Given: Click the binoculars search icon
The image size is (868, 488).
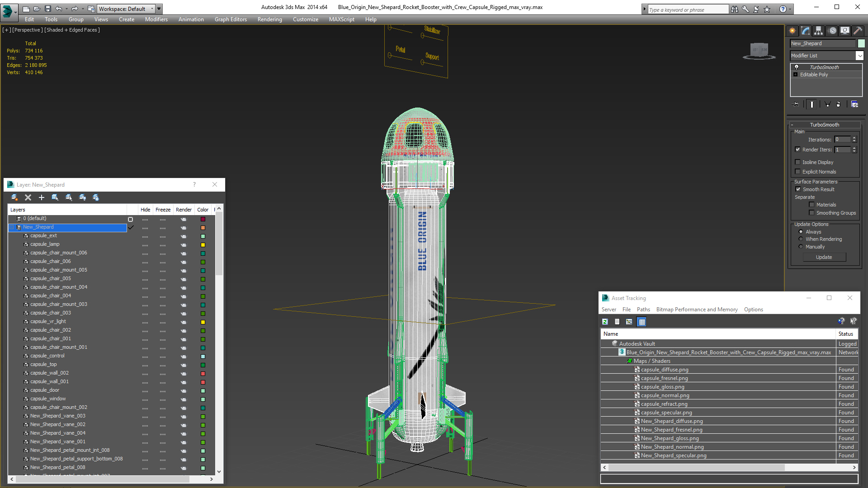Looking at the screenshot, I should 735,9.
